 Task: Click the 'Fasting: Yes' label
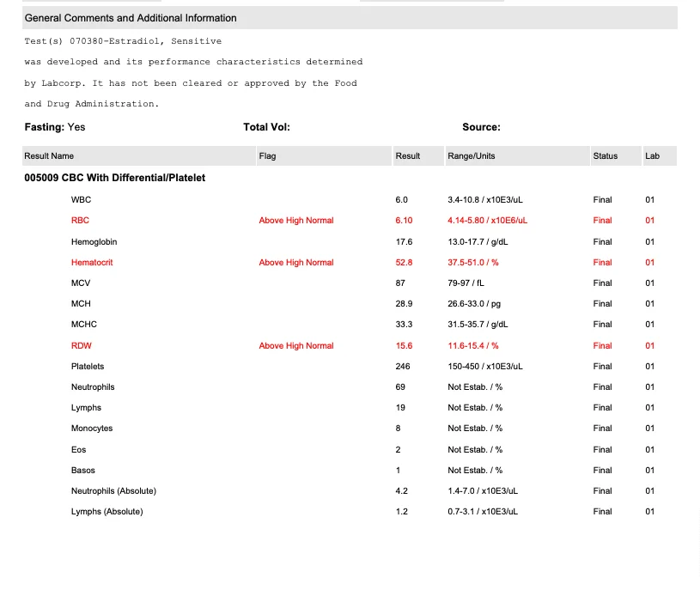(55, 127)
